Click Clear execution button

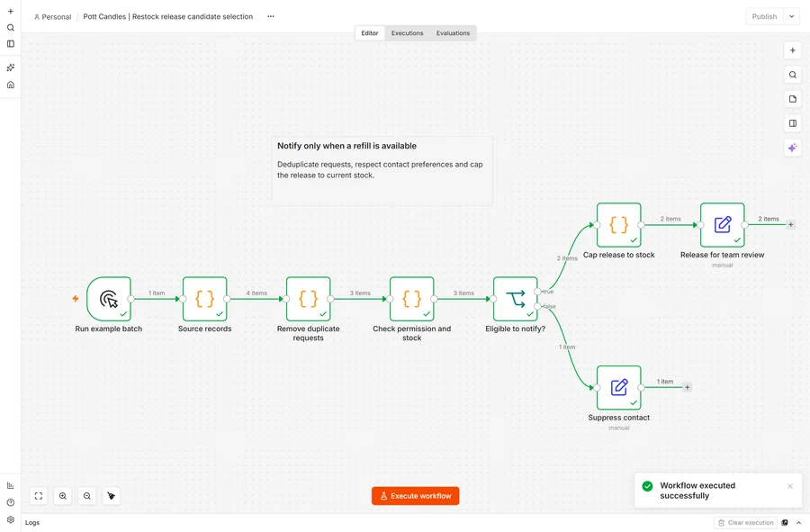click(x=745, y=523)
